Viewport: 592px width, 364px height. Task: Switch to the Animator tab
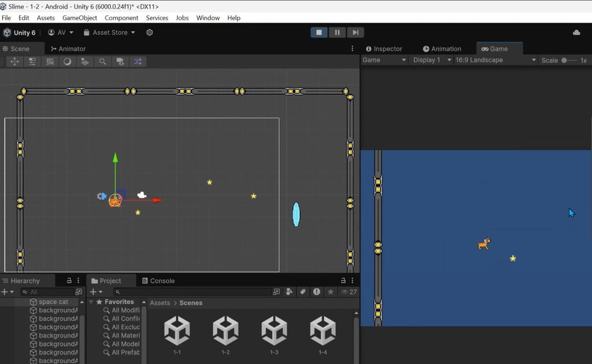[68, 49]
